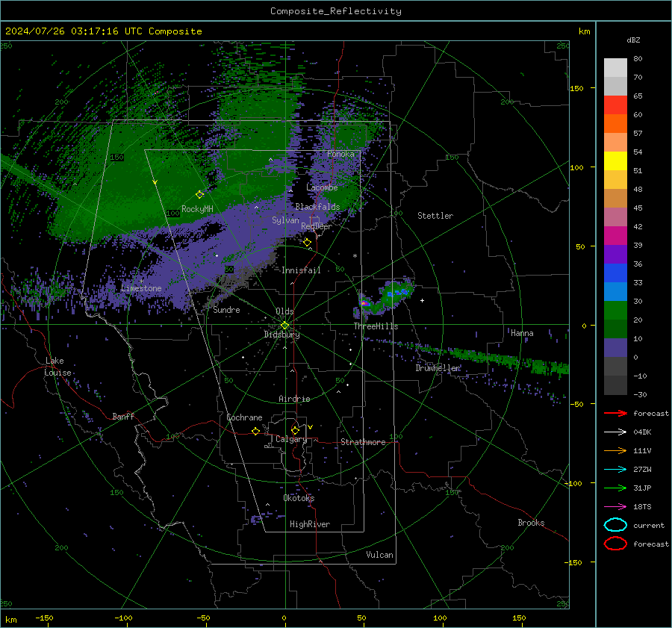Click the green 31JP arrow in legend
The height and width of the screenshot is (628, 672).
tap(615, 488)
